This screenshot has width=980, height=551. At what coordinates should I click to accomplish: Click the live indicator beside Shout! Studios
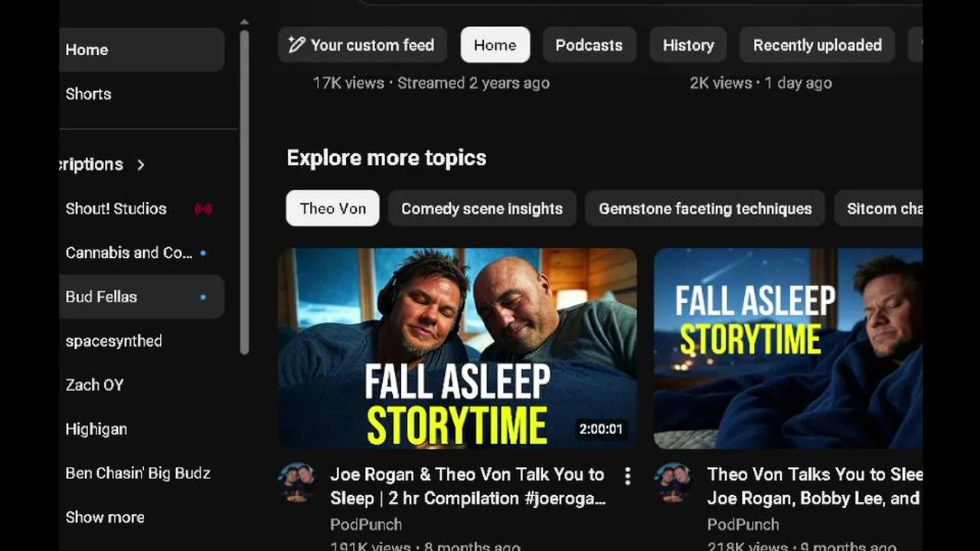click(203, 209)
